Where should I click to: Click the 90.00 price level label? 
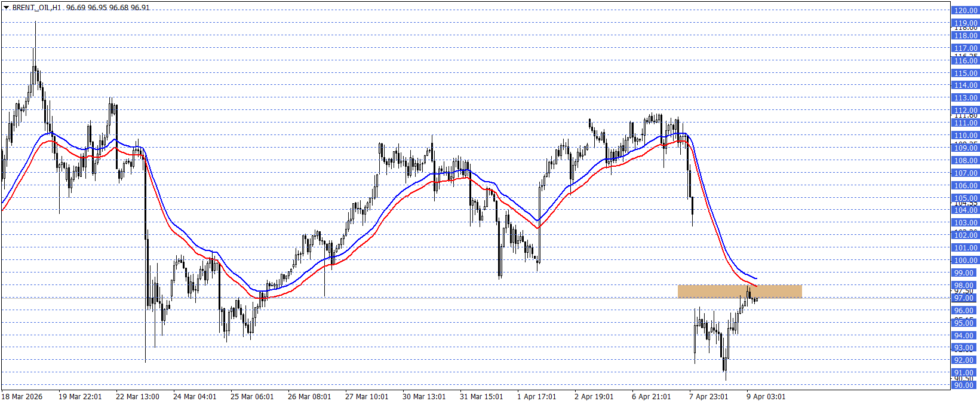pyautogui.click(x=965, y=385)
